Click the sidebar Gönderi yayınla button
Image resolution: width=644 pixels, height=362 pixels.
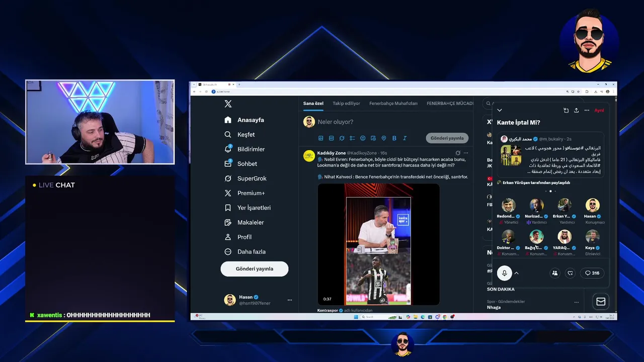[255, 268]
